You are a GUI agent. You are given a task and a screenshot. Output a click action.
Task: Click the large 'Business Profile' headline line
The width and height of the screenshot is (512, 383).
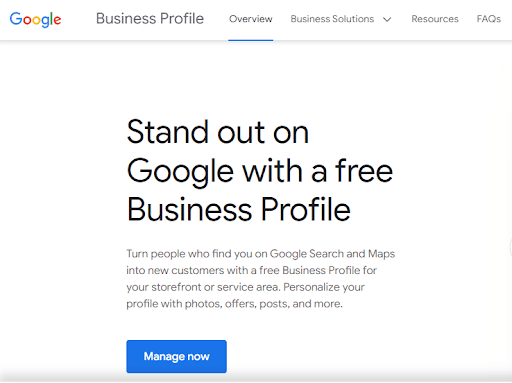click(x=239, y=210)
